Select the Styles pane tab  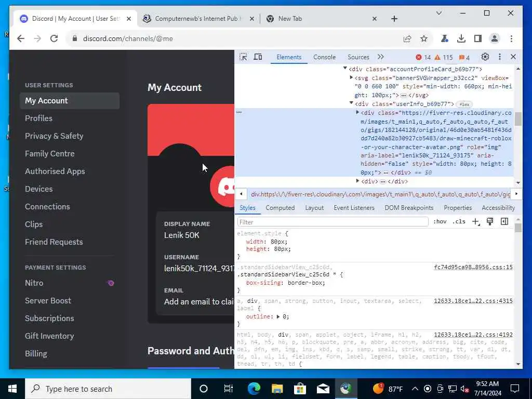tap(247, 208)
